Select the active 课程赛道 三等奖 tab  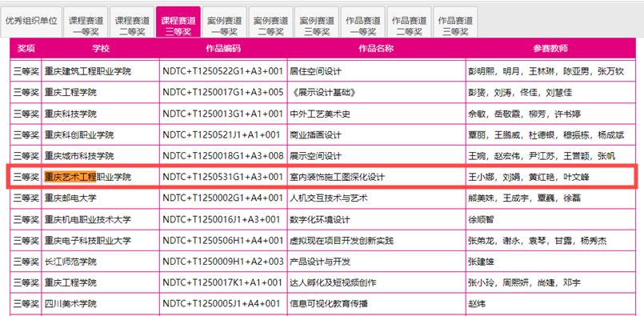(x=178, y=22)
